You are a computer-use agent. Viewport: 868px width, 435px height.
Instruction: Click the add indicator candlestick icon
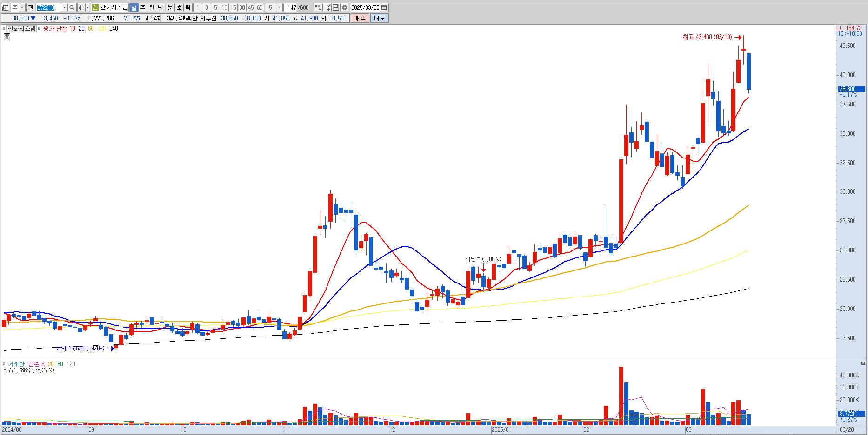point(318,7)
